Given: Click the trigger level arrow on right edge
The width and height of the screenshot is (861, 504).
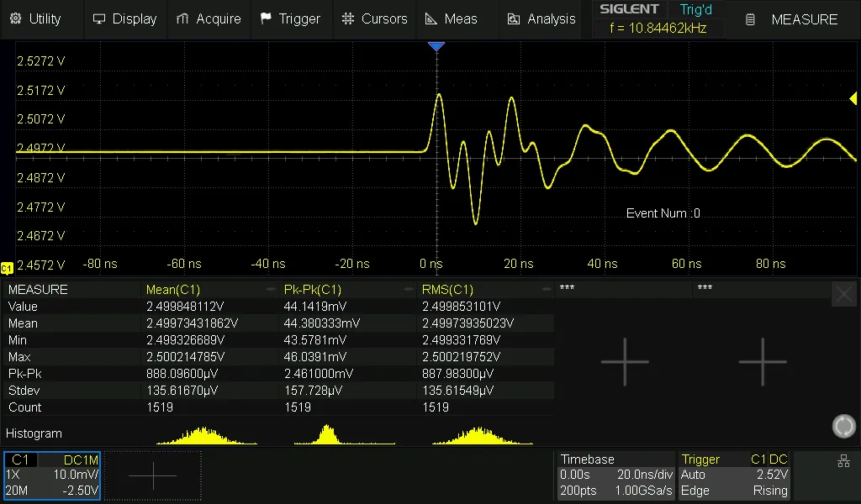Looking at the screenshot, I should pos(854,99).
